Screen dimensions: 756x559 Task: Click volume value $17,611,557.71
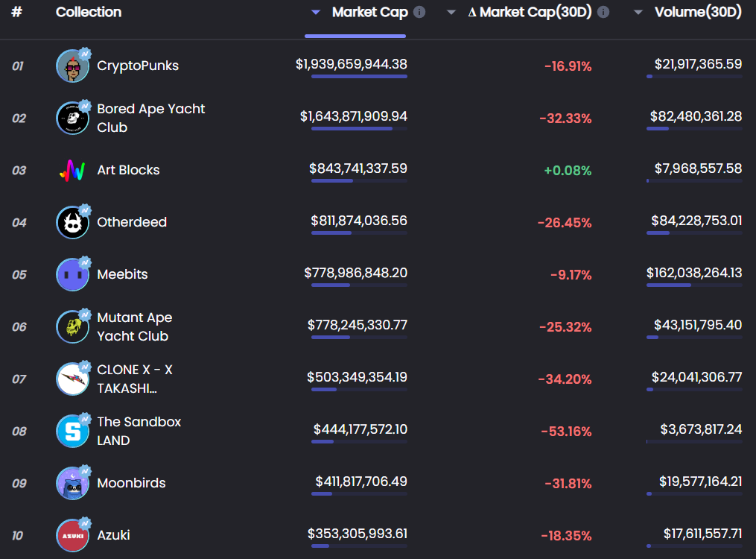pyautogui.click(x=702, y=534)
